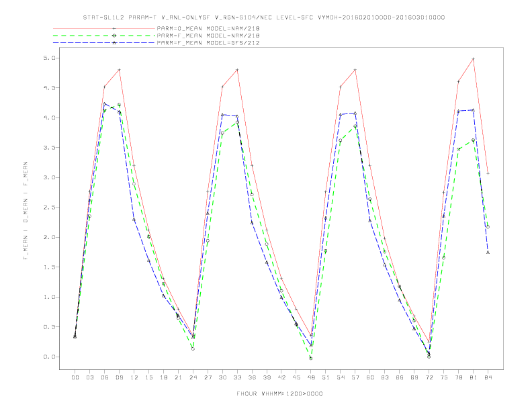
Task: Click x-axis tick label 03
Action: [x=89, y=377]
